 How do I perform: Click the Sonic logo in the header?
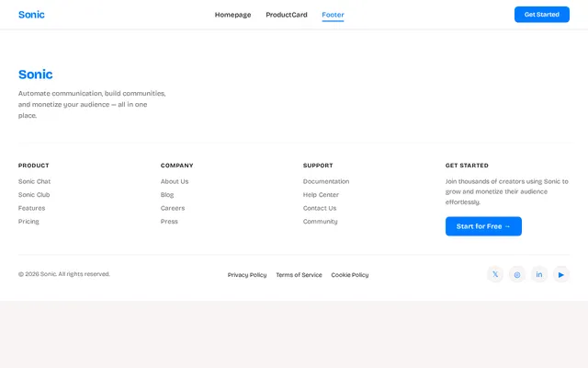click(31, 15)
